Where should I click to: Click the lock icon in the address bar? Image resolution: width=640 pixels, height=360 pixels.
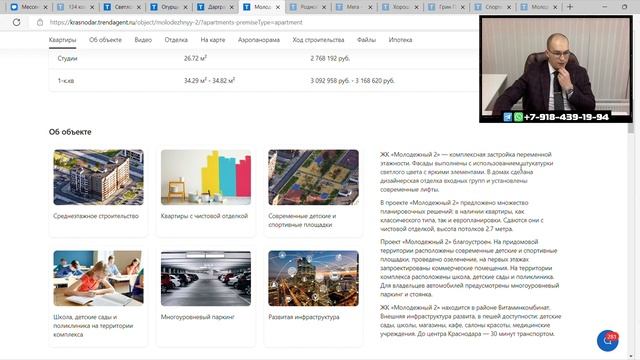[x=40, y=22]
